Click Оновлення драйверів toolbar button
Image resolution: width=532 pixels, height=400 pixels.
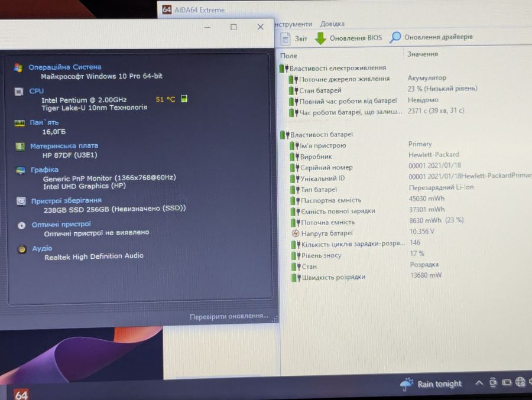(431, 37)
